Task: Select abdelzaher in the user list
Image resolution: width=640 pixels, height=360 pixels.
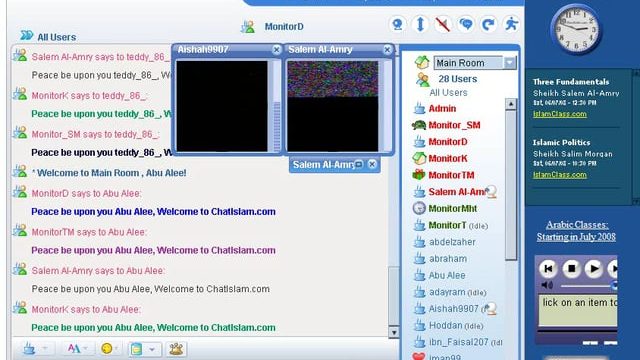Action: tap(452, 242)
